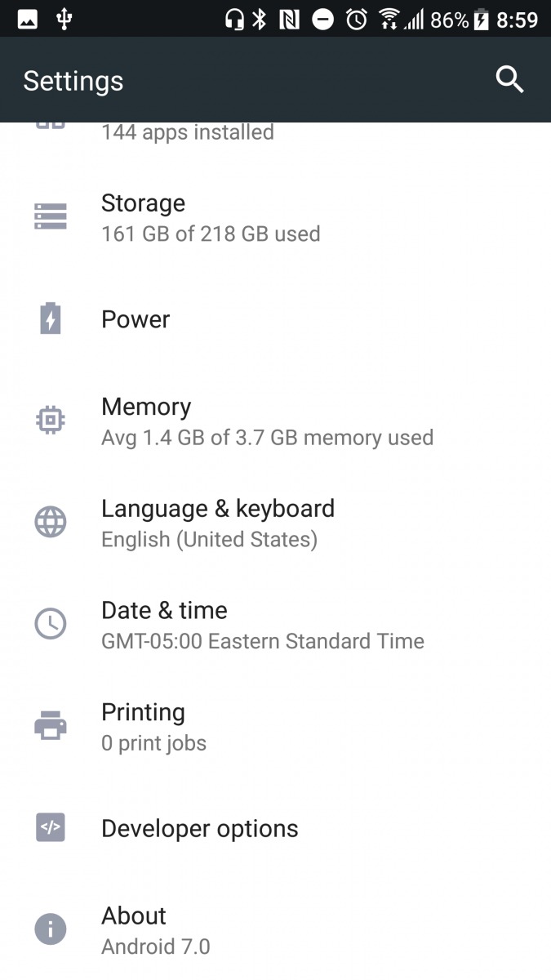Open Developer options
Viewport: 551px width, 980px height.
[199, 828]
